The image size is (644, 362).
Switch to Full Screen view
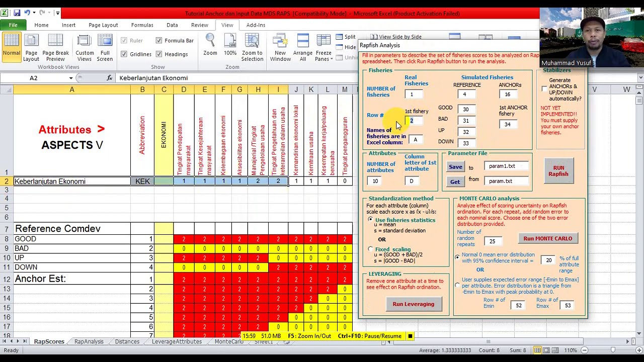click(x=105, y=48)
